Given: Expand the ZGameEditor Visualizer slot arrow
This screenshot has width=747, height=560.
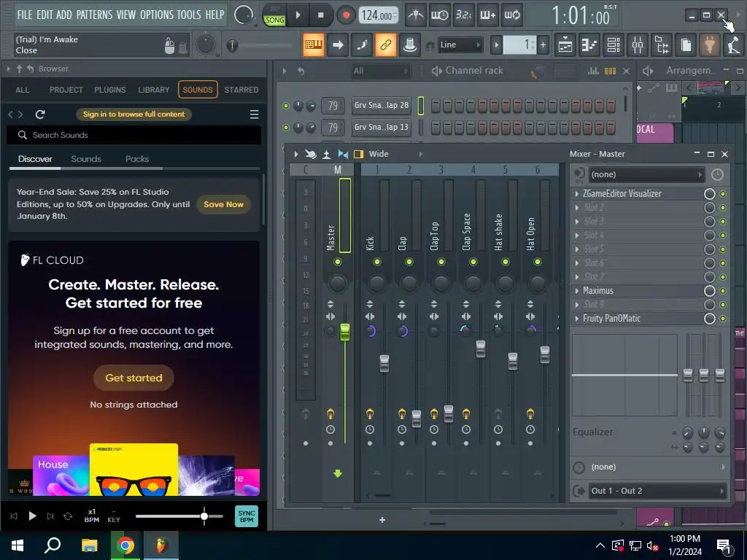Looking at the screenshot, I should (x=577, y=194).
